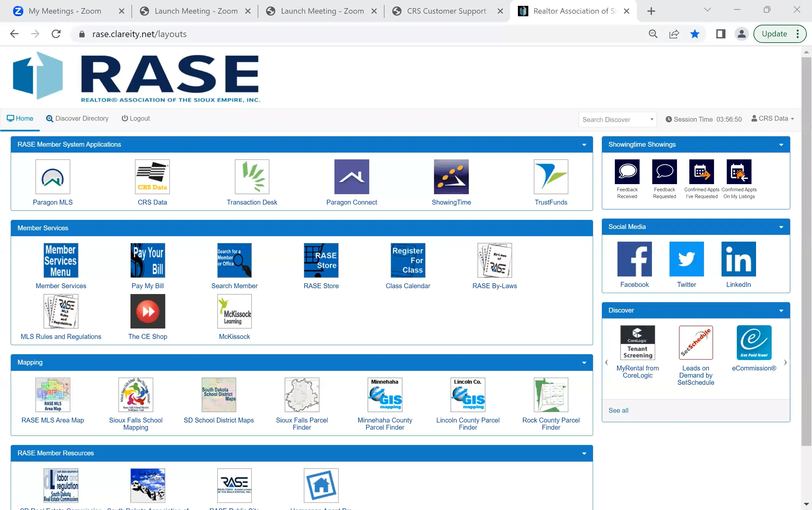
Task: Collapse the Mapping section
Action: click(584, 363)
